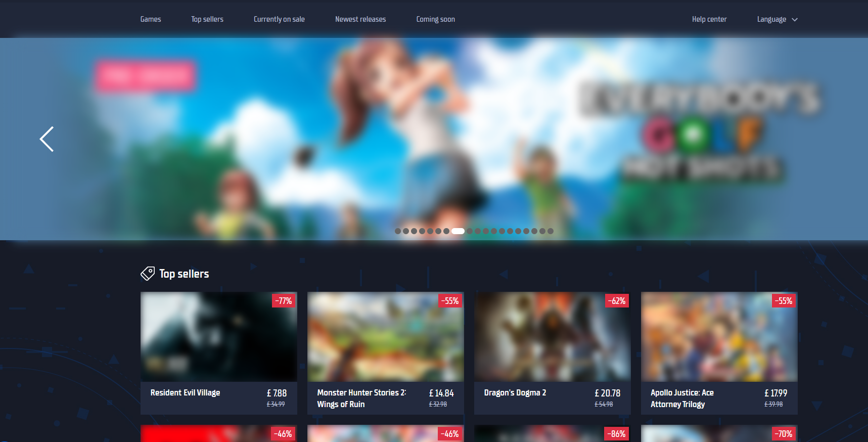Click the Apollo Justice: Ace Attorney Trilogy title

tap(682, 399)
